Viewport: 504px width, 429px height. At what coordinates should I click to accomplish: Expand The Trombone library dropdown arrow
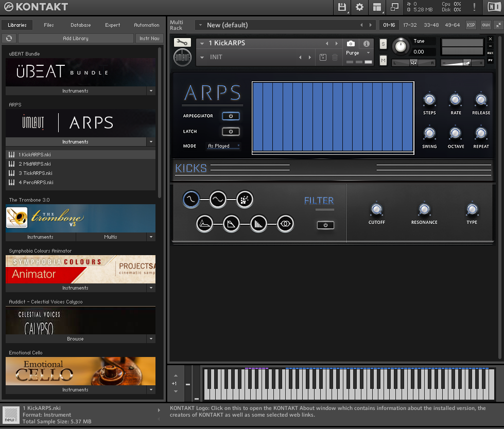[151, 237]
